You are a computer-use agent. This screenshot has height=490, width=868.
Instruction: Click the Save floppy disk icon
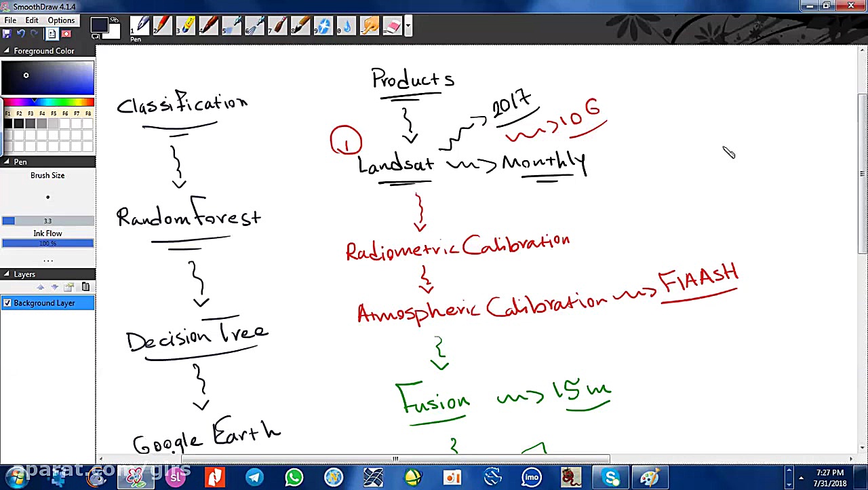[7, 34]
